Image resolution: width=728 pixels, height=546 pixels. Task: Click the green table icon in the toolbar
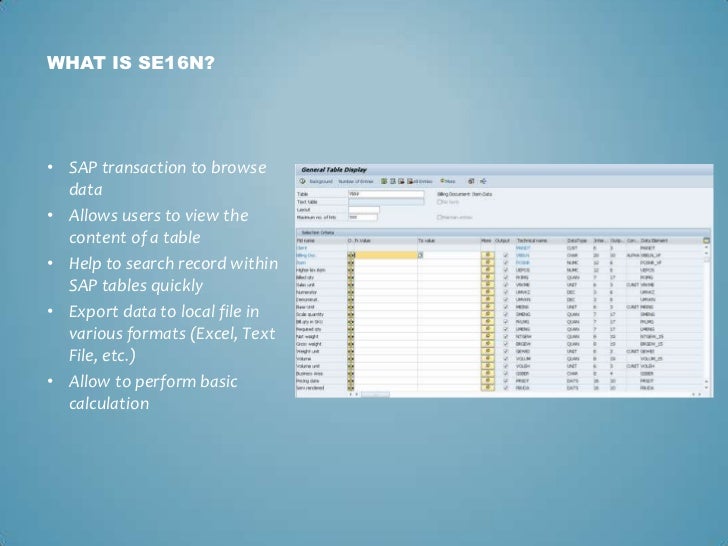coord(384,182)
